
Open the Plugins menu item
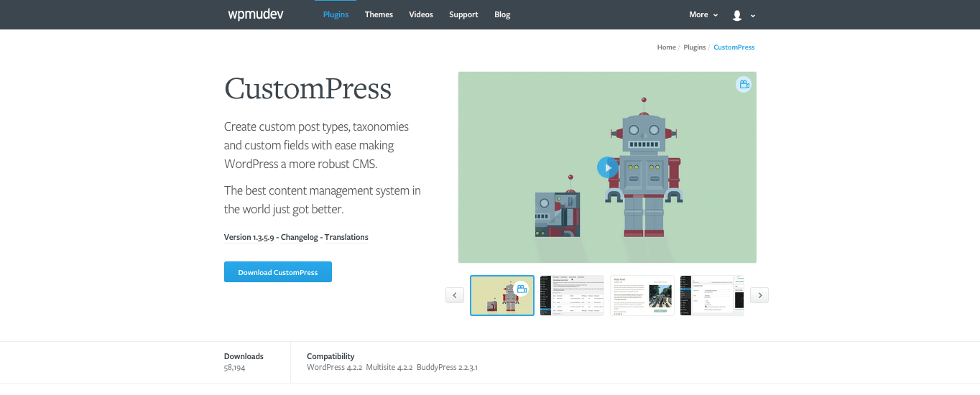336,14
